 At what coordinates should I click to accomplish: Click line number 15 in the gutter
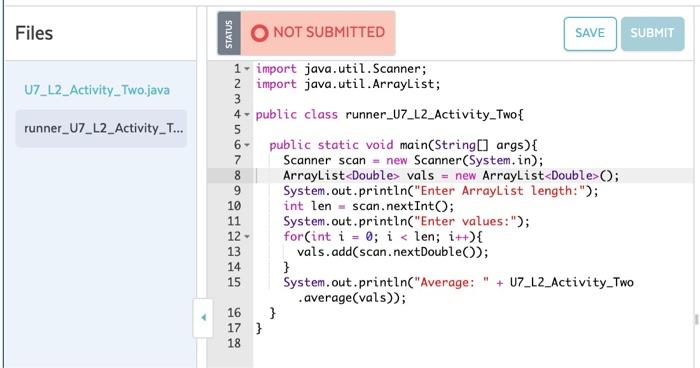pyautogui.click(x=234, y=282)
